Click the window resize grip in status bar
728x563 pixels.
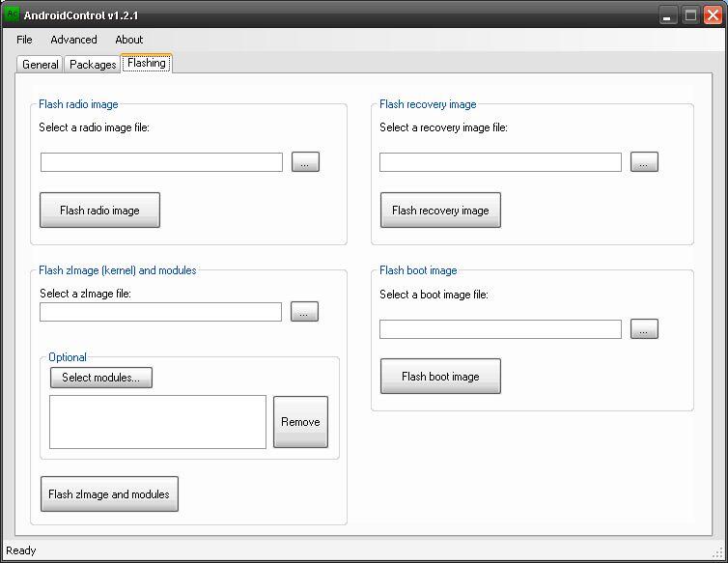click(717, 551)
